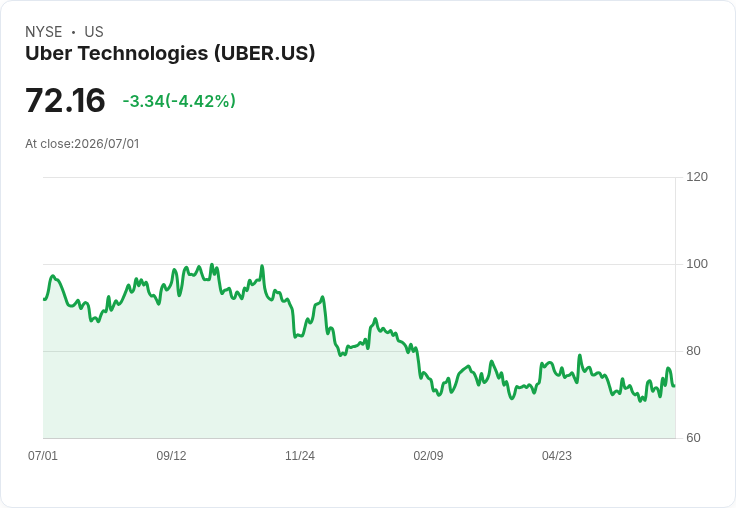Click the 80 y-axis label

(x=693, y=351)
